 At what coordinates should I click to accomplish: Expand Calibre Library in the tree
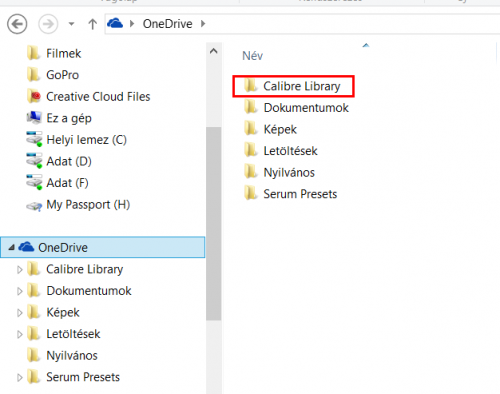coord(20,269)
